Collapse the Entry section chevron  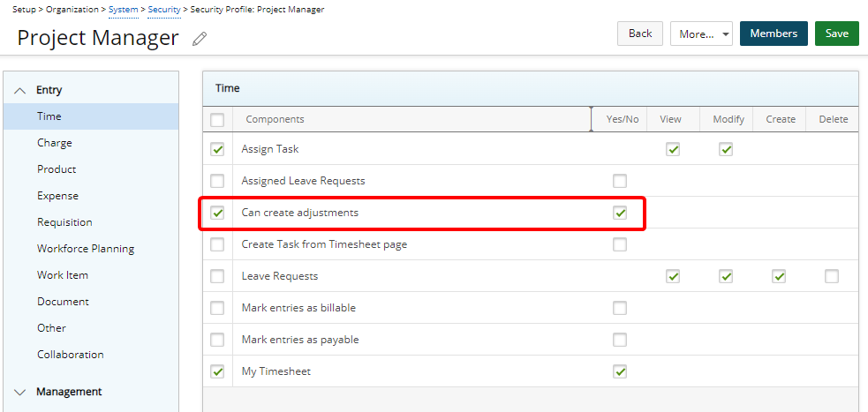pyautogui.click(x=20, y=90)
